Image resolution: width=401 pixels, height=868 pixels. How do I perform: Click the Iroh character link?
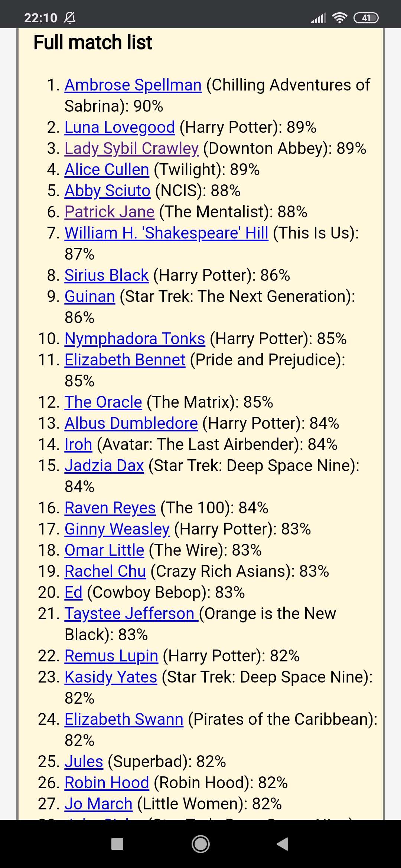click(x=78, y=444)
